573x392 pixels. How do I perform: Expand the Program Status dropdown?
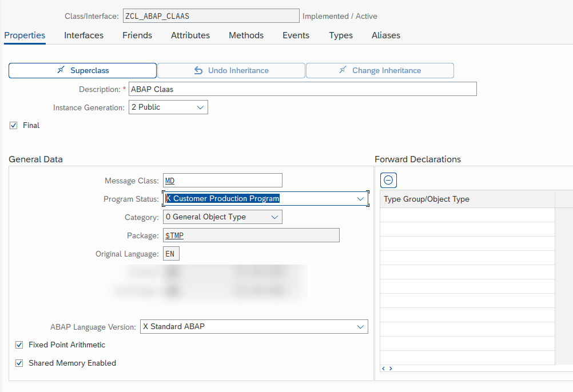(x=360, y=198)
